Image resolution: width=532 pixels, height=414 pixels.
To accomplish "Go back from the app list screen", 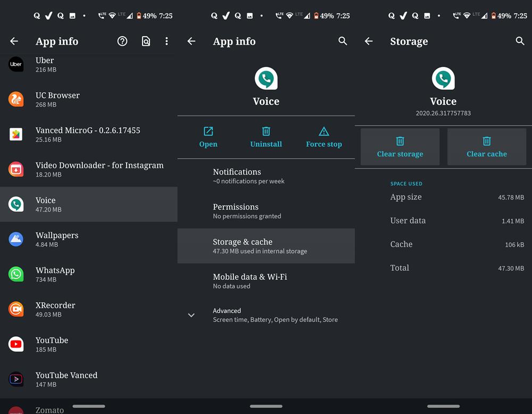I will tap(14, 42).
